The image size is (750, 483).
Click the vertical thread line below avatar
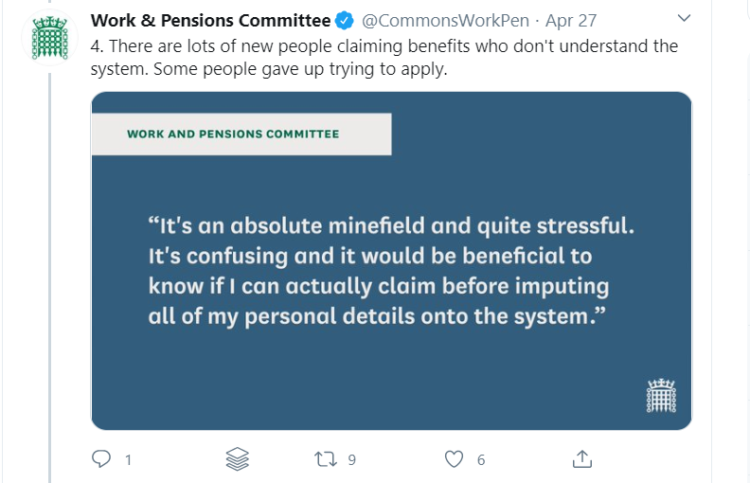[49, 278]
